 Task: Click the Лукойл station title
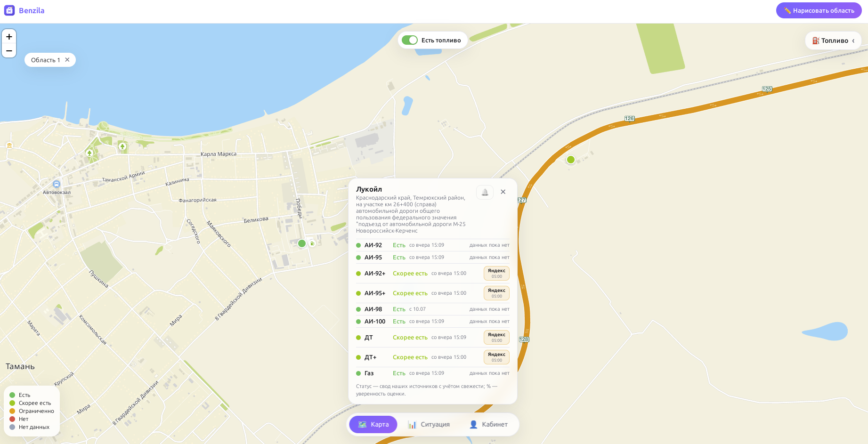369,189
